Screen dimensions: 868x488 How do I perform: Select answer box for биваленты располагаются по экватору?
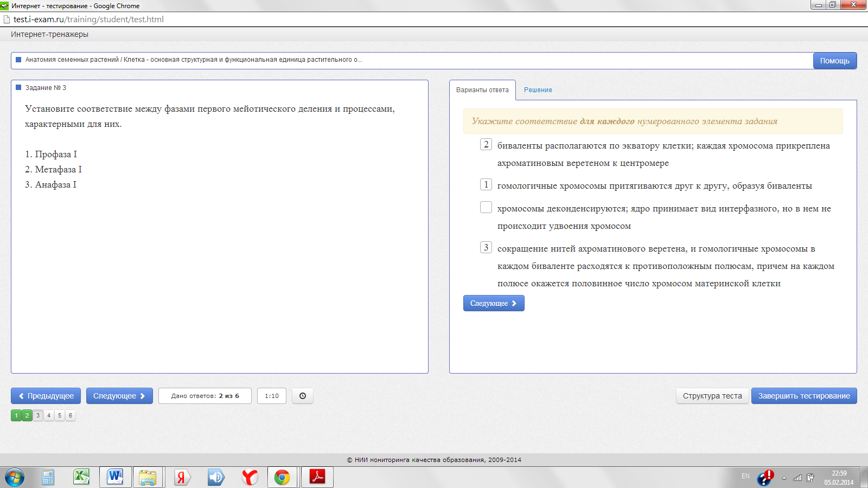(x=486, y=144)
